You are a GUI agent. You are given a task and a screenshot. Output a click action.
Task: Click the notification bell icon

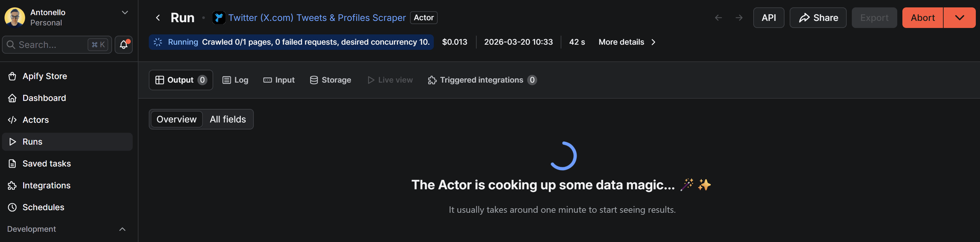point(123,44)
